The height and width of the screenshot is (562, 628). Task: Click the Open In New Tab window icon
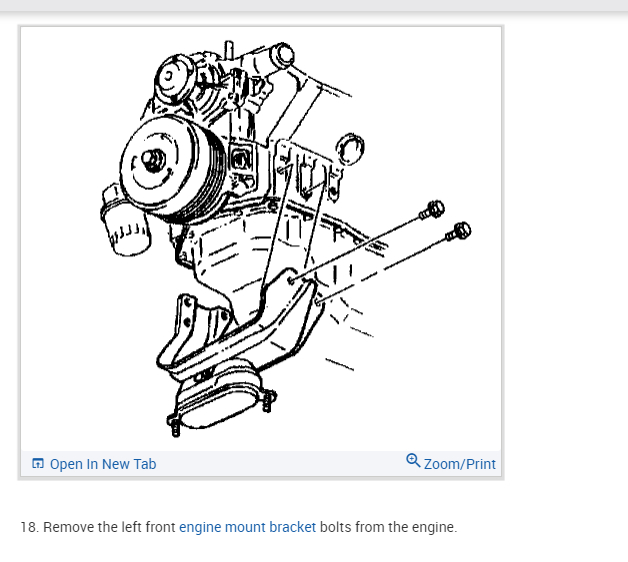tap(38, 463)
